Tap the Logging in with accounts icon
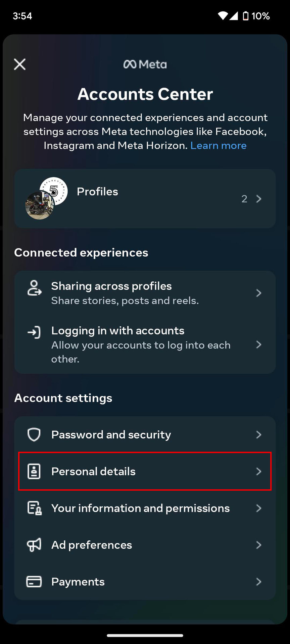This screenshot has width=290, height=644. [x=34, y=332]
